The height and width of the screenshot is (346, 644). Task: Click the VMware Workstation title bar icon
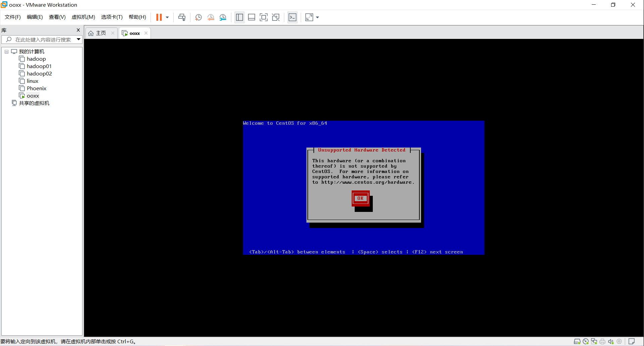click(x=4, y=5)
